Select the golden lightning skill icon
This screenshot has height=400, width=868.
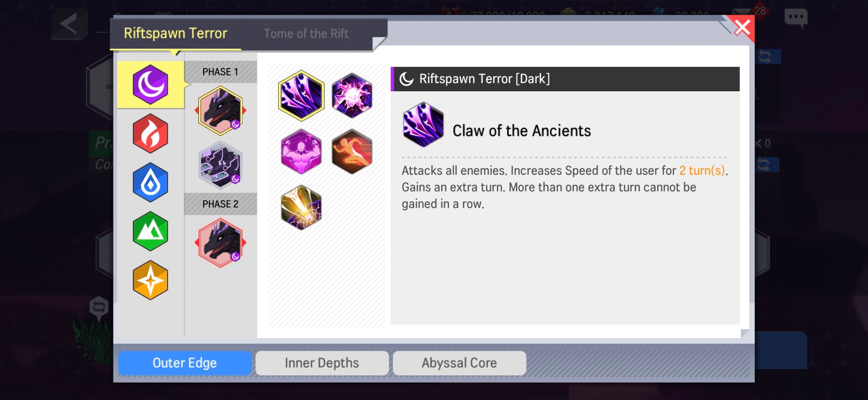301,207
